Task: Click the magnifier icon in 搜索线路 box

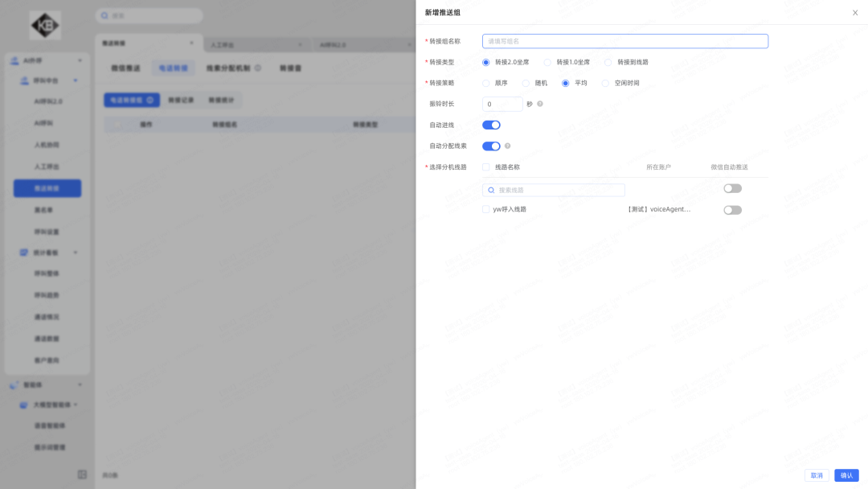Action: 491,190
